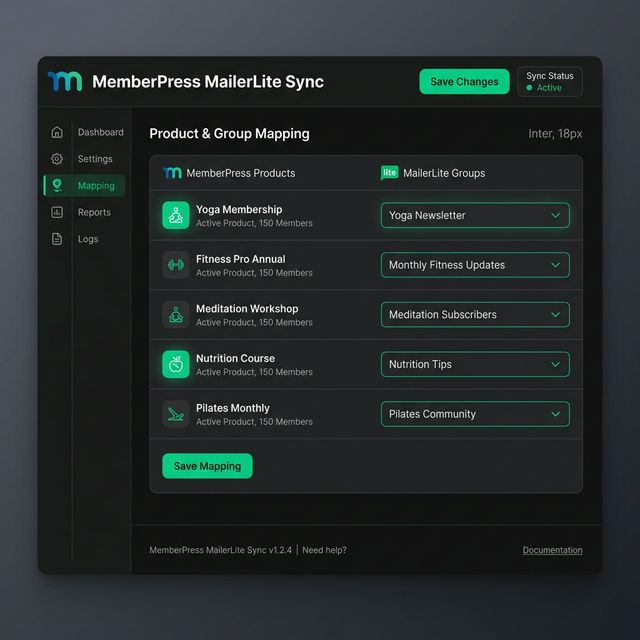Open the Reports menu item
640x640 pixels.
tap(94, 212)
